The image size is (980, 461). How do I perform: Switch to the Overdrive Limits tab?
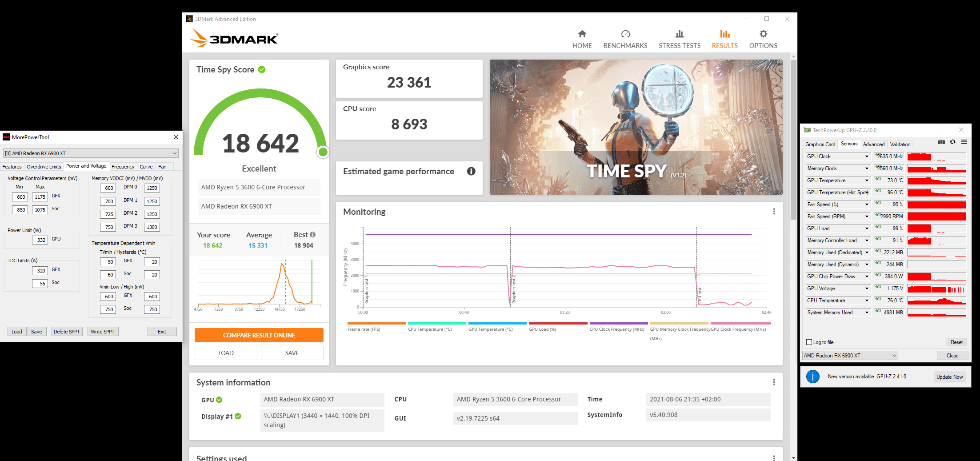[44, 167]
